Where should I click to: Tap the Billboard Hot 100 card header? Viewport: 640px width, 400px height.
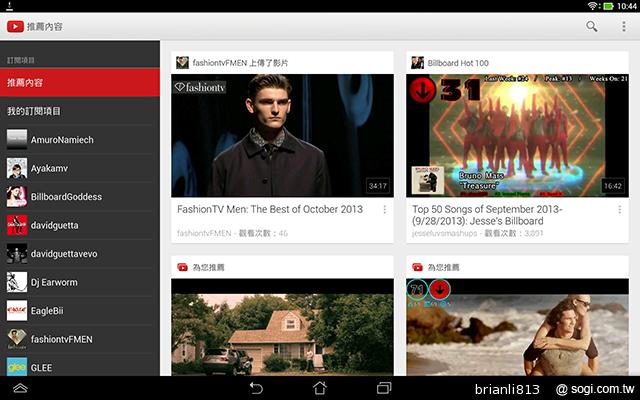[x=517, y=63]
